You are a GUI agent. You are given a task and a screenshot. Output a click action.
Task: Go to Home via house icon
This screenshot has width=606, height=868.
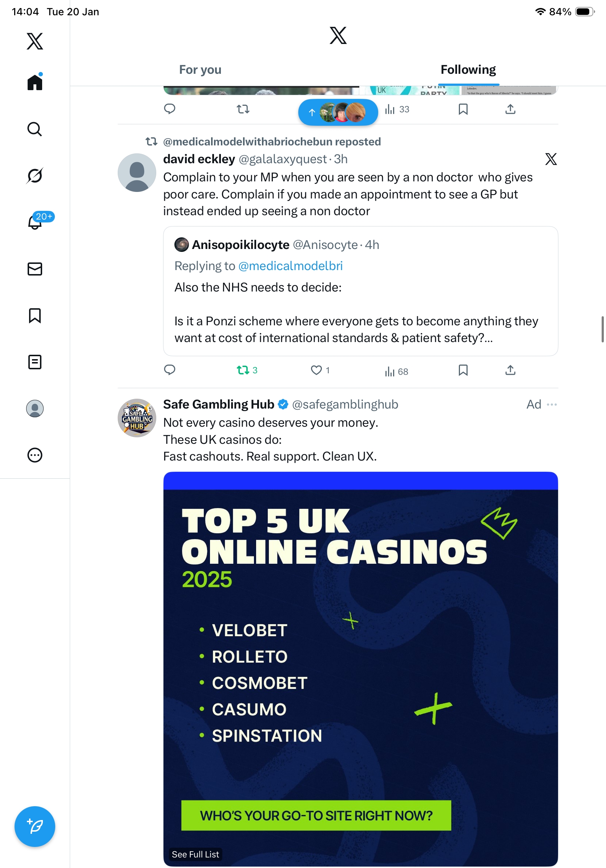click(35, 83)
